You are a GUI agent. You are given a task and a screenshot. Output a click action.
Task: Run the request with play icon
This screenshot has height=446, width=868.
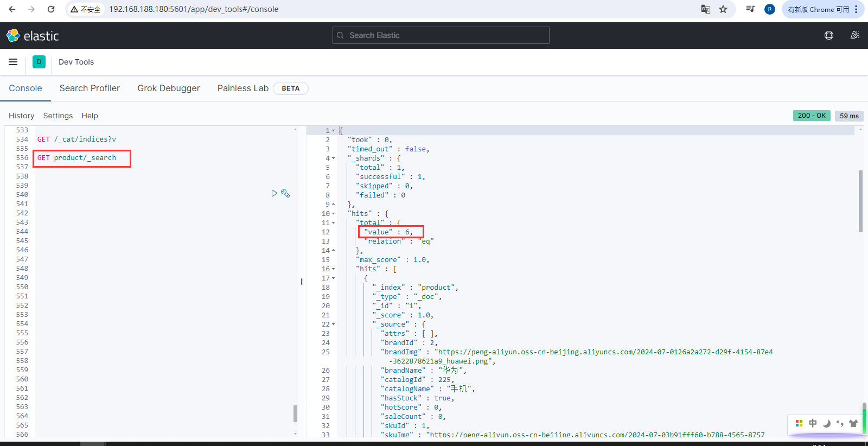(275, 193)
